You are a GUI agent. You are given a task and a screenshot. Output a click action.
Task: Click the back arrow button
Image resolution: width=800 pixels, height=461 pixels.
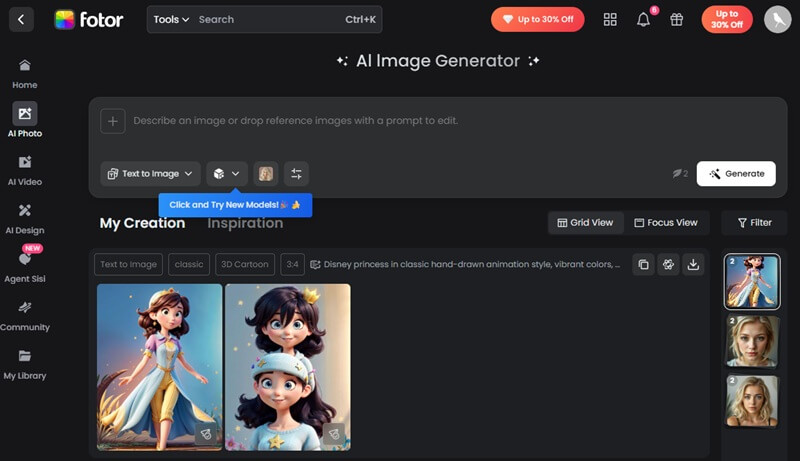(21, 19)
